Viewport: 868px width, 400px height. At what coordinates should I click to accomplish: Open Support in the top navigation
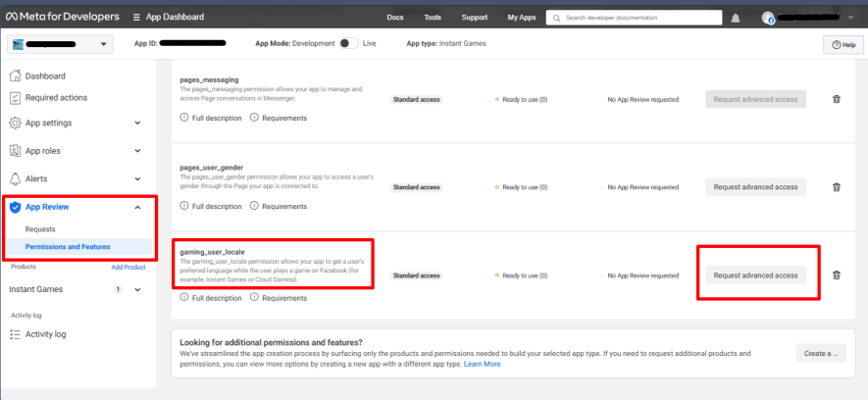[x=475, y=17]
